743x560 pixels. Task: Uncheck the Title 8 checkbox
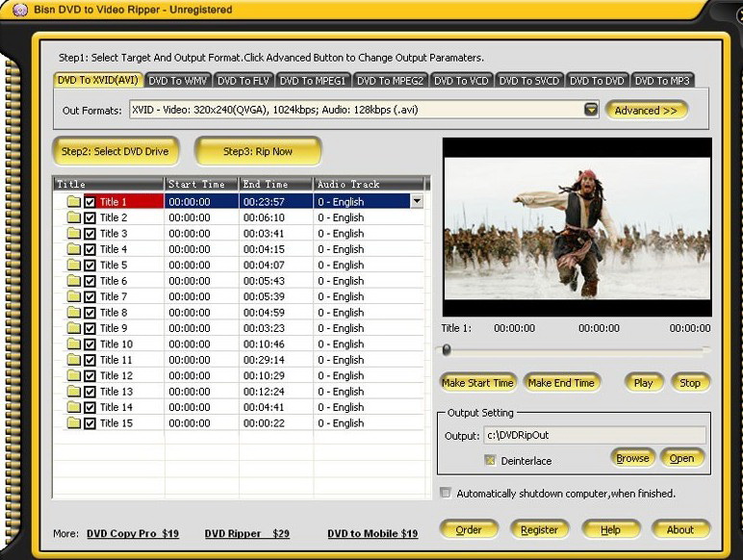[x=90, y=313]
